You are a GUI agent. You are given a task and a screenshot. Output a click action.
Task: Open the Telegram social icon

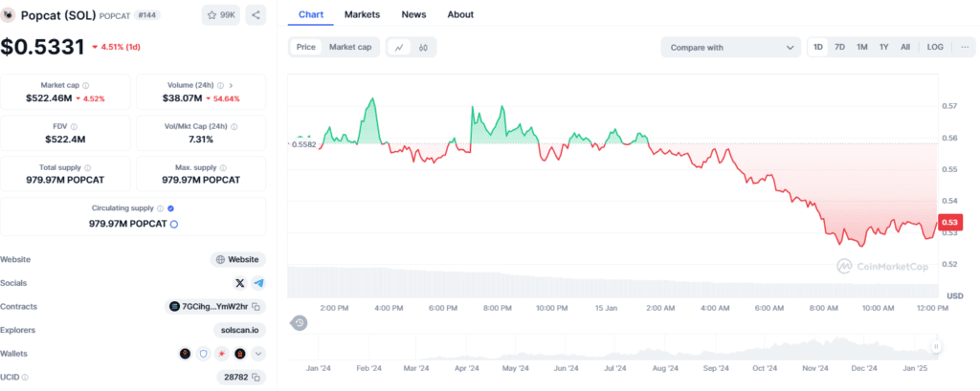[258, 283]
